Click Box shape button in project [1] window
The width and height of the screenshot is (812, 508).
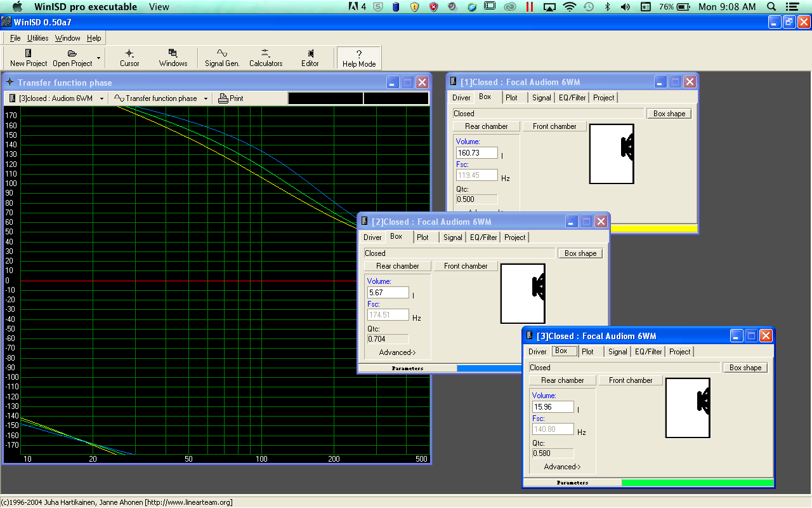pos(669,114)
